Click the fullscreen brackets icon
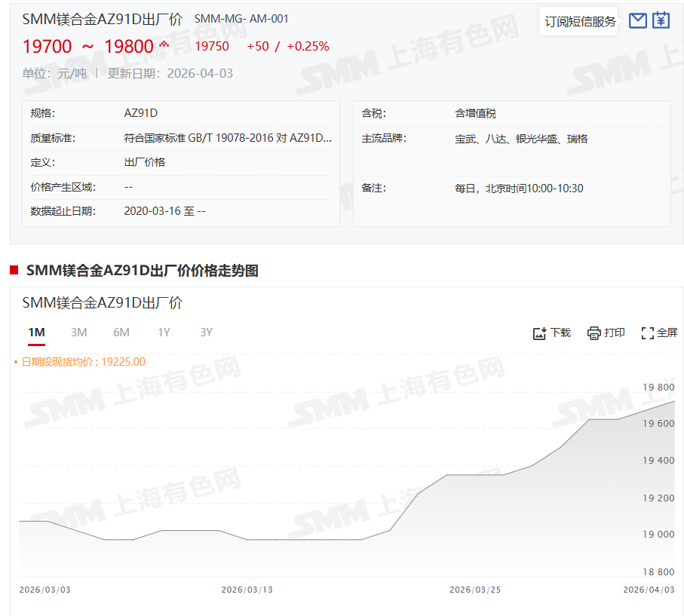 click(x=647, y=333)
